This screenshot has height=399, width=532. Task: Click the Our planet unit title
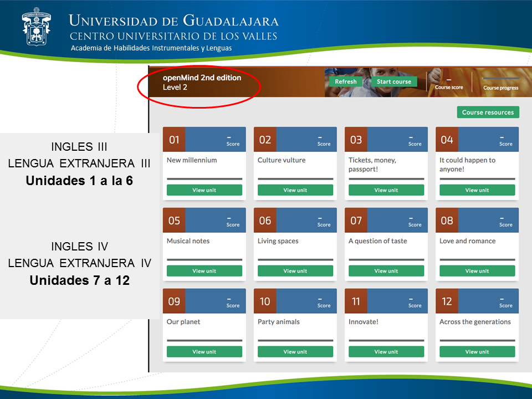183,321
